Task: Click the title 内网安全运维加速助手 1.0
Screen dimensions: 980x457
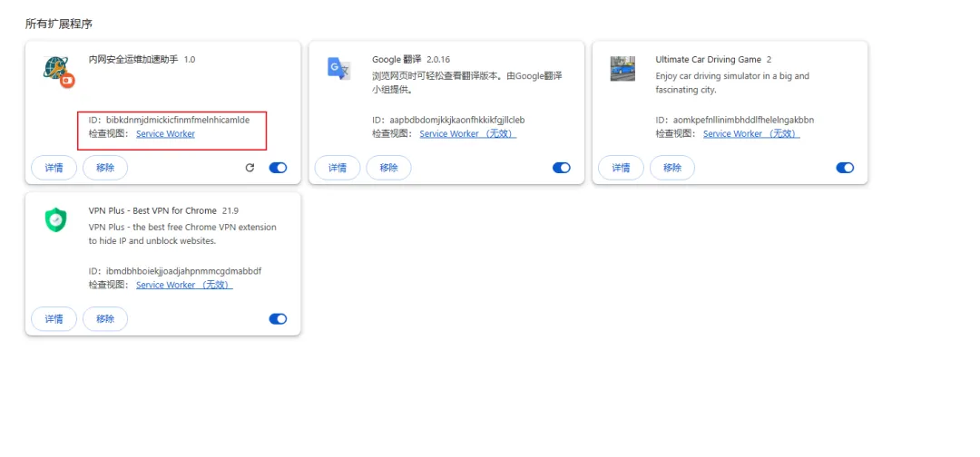Action: [x=142, y=59]
